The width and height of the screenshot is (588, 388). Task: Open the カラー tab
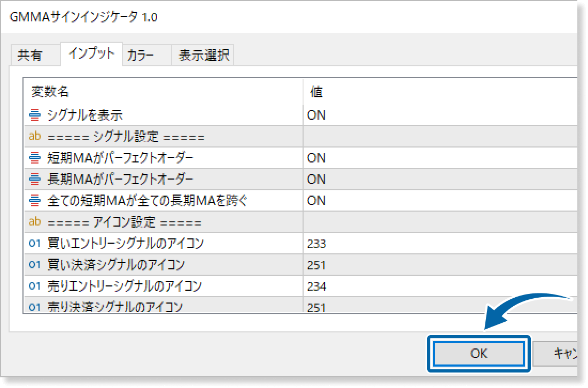click(147, 55)
